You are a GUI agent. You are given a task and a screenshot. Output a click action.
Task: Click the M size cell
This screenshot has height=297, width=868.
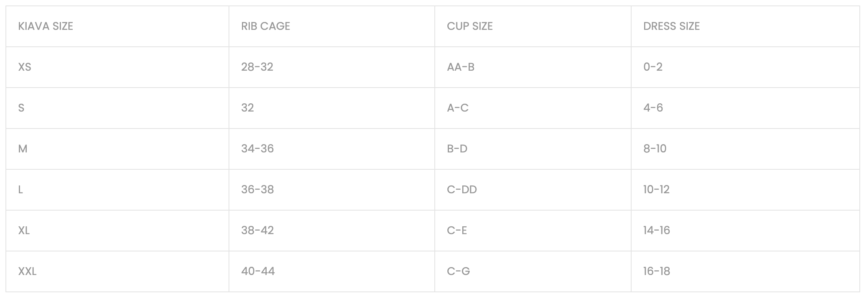(x=23, y=149)
